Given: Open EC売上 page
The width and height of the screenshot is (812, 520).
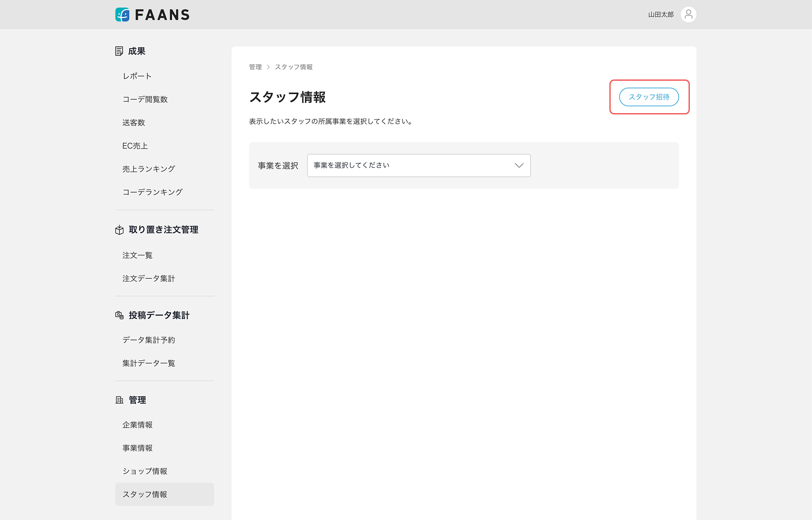Looking at the screenshot, I should tap(135, 146).
